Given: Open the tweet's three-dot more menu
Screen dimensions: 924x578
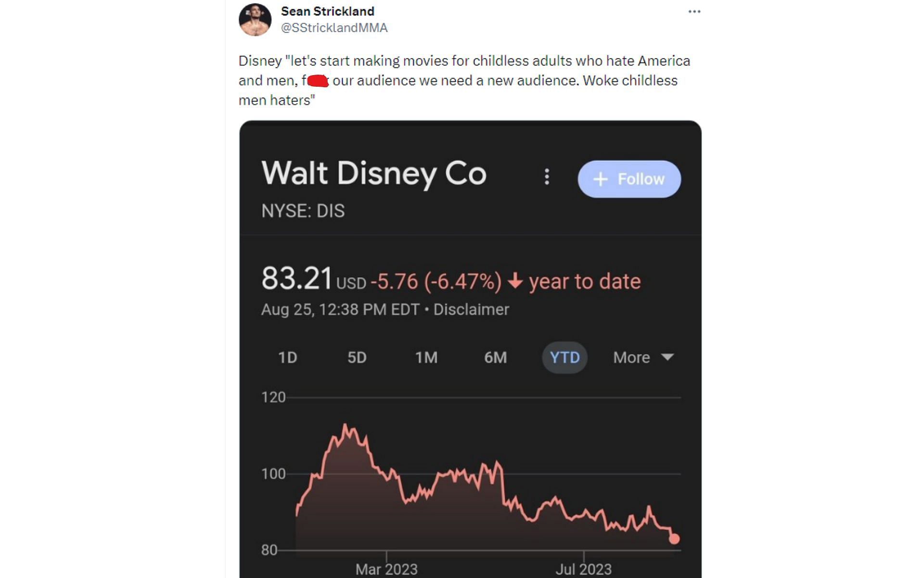Looking at the screenshot, I should pos(694,12).
